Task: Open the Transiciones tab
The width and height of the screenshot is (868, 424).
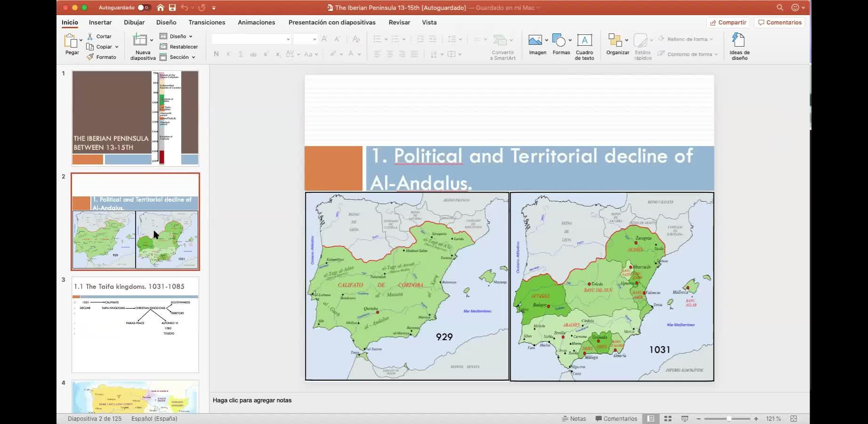Action: click(x=207, y=22)
